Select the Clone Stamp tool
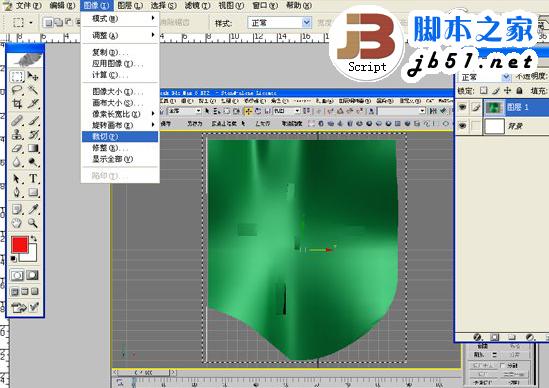 pos(17,134)
